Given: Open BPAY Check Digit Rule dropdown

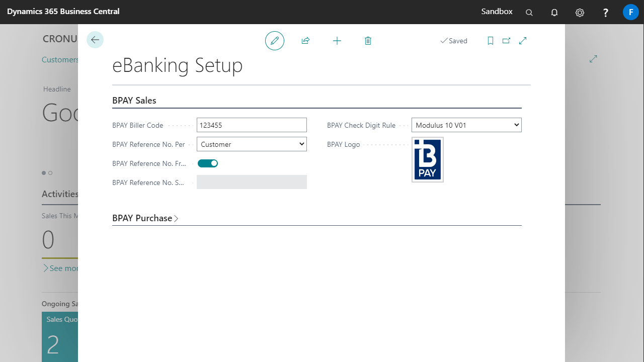Looking at the screenshot, I should click(466, 125).
